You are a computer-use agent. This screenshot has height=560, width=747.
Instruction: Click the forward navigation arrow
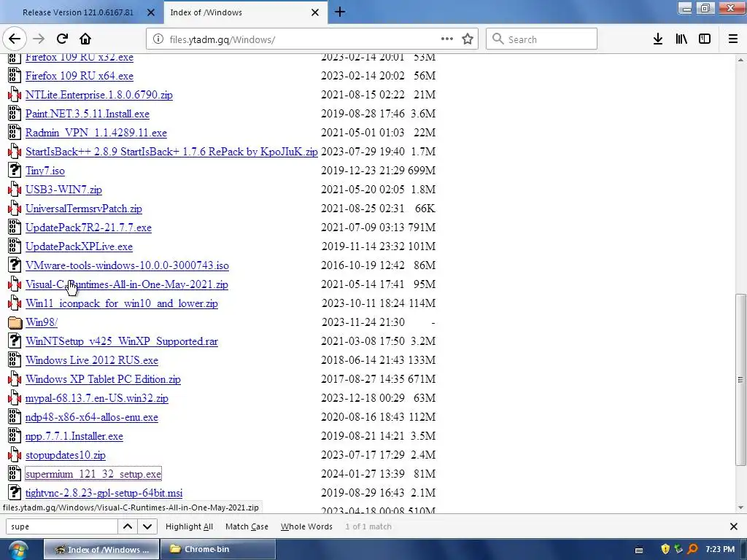39,39
